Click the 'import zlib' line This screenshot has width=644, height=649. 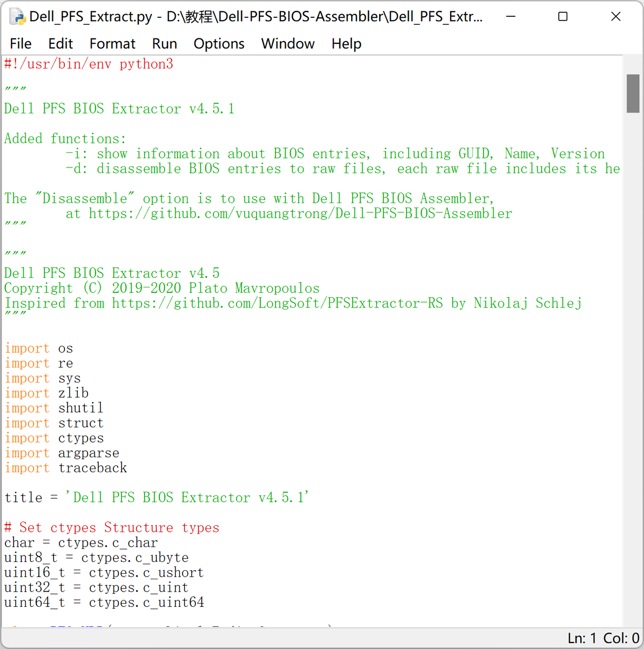(46, 393)
